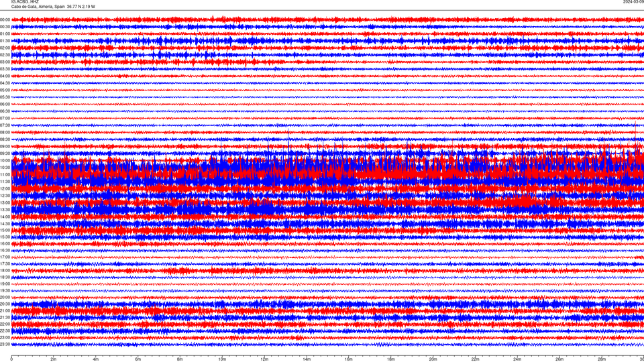The width and height of the screenshot is (644, 362).
Task: Select the 13:00 time row label
Action: [x=5, y=202]
